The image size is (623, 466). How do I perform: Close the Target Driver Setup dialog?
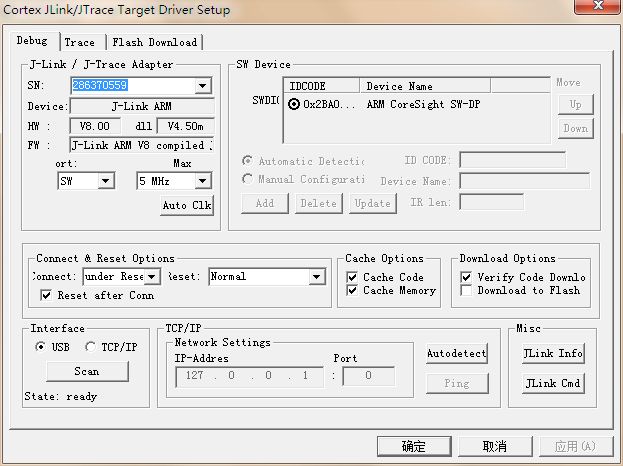click(598, 6)
